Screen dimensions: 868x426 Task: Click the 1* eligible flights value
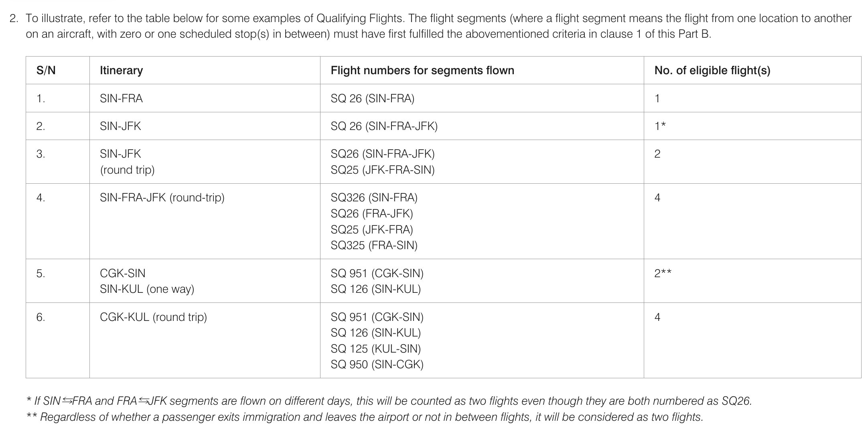point(660,126)
